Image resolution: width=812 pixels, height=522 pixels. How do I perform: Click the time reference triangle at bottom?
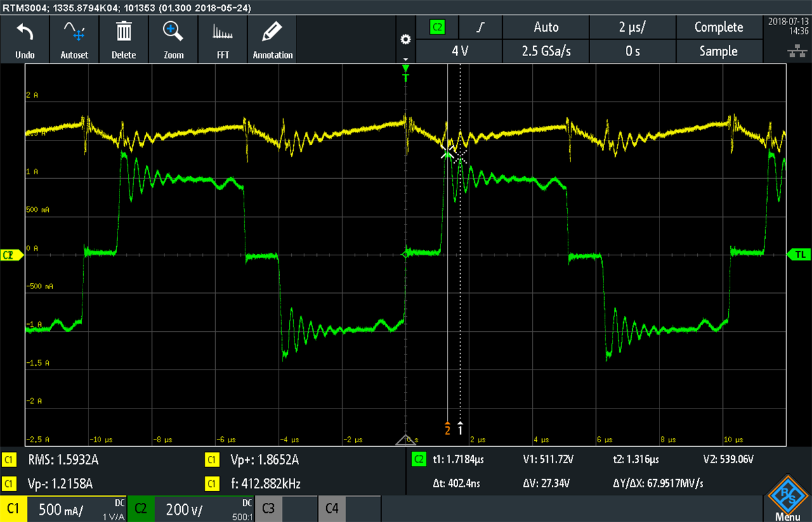(x=405, y=441)
